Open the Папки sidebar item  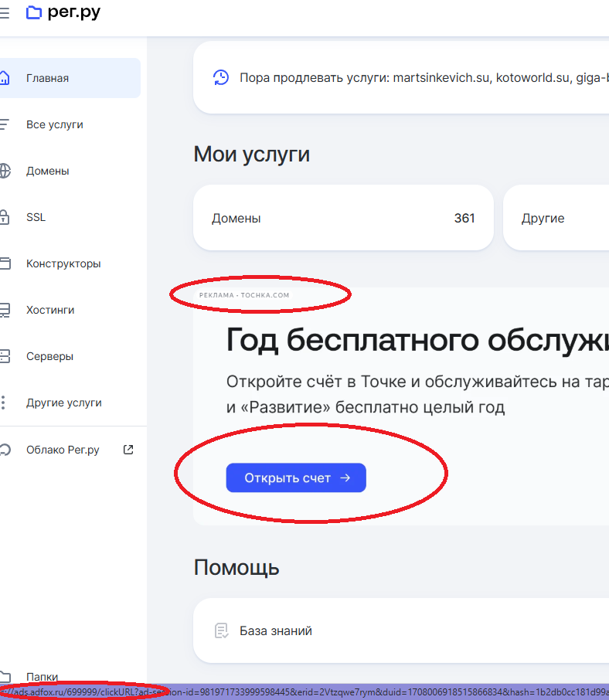point(42,676)
